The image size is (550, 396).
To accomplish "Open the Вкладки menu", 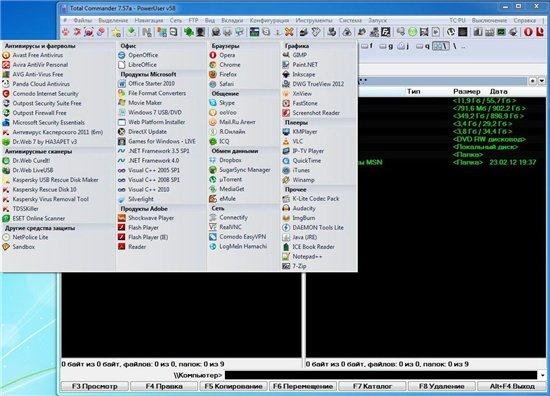I will tap(232, 21).
